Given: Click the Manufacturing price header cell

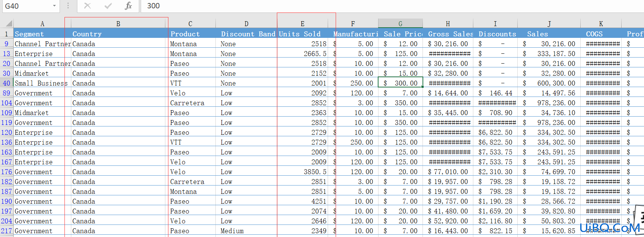Looking at the screenshot, I should pyautogui.click(x=353, y=34).
